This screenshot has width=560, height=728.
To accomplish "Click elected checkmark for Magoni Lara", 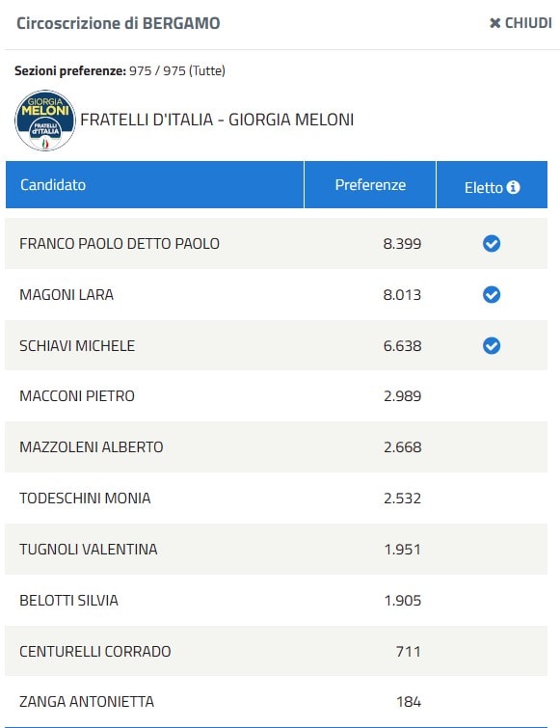I will coord(492,294).
